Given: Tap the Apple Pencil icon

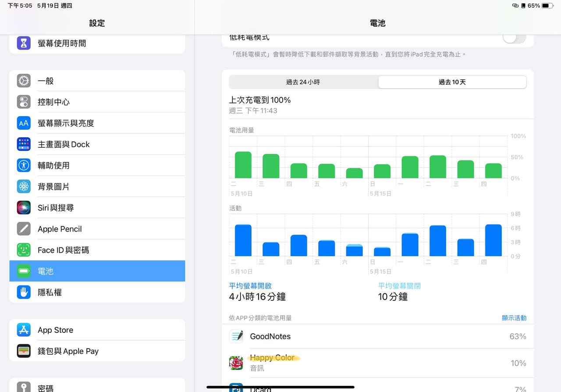Looking at the screenshot, I should click(x=24, y=229).
